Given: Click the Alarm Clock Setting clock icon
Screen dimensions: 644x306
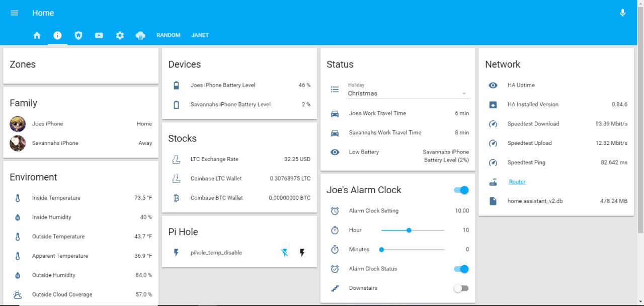Looking at the screenshot, I should point(335,211).
